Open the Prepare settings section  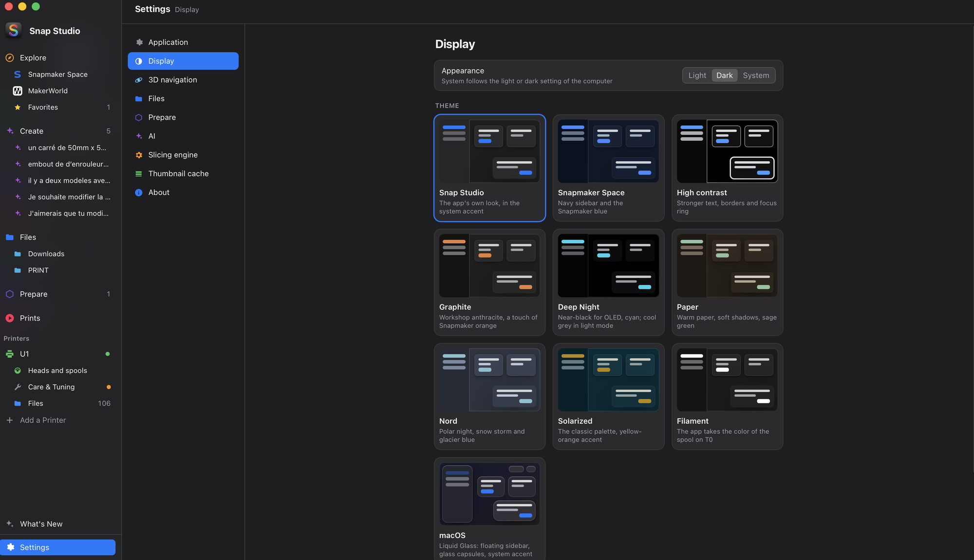pos(183,117)
